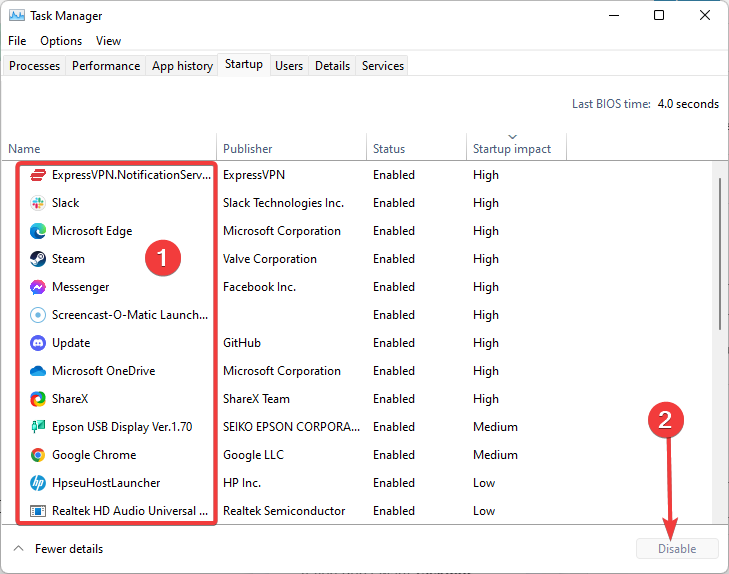Select the Google Chrome entry name

(94, 455)
